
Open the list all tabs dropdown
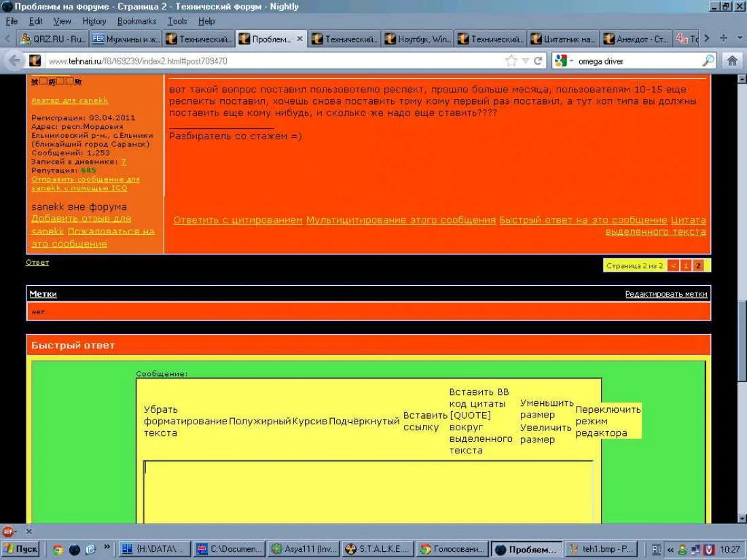(x=740, y=38)
